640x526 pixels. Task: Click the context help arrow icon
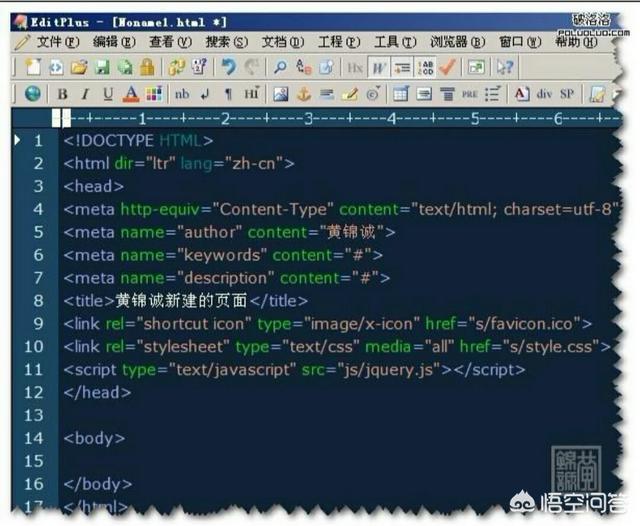pyautogui.click(x=504, y=67)
